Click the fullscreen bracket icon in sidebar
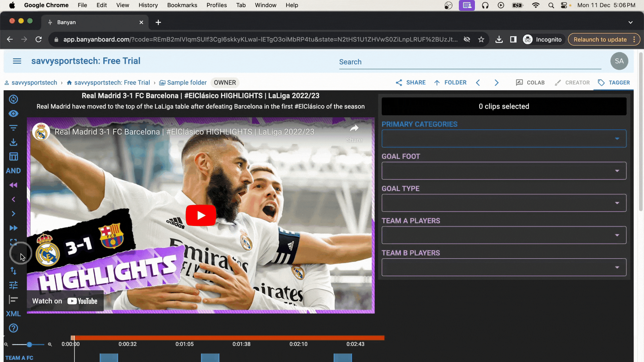This screenshot has height=362, width=644. (13, 242)
